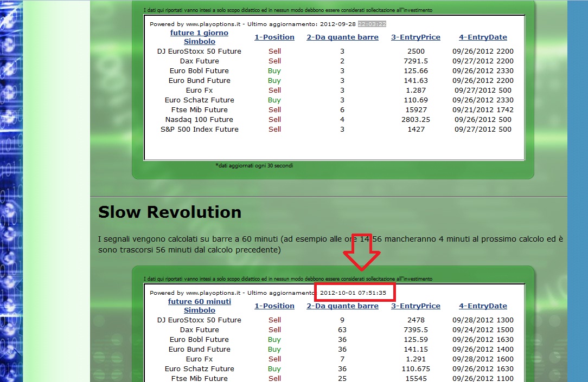Click green 'Buy' for Euro Bobl Future top table
This screenshot has height=382, width=588.
(x=274, y=71)
